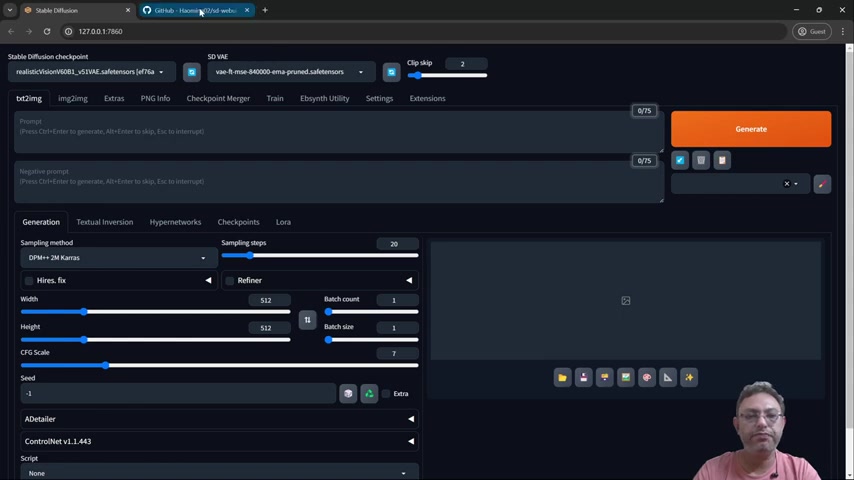The width and height of the screenshot is (854, 480).
Task: Expand the ADetailer panel
Action: point(219,419)
